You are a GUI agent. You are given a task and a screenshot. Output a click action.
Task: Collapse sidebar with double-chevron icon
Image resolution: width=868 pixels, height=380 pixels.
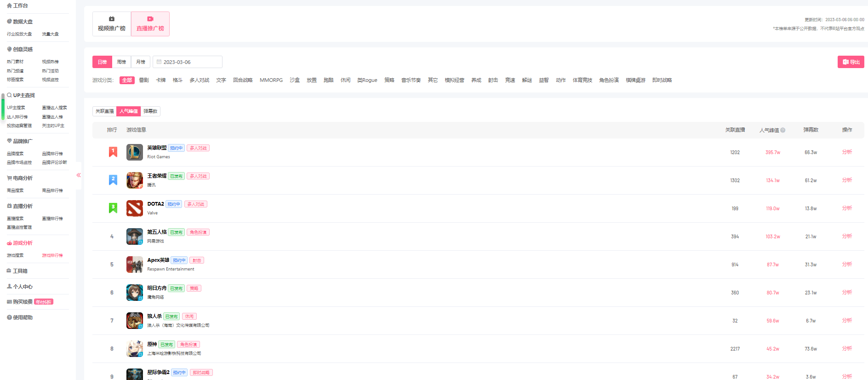click(x=79, y=175)
